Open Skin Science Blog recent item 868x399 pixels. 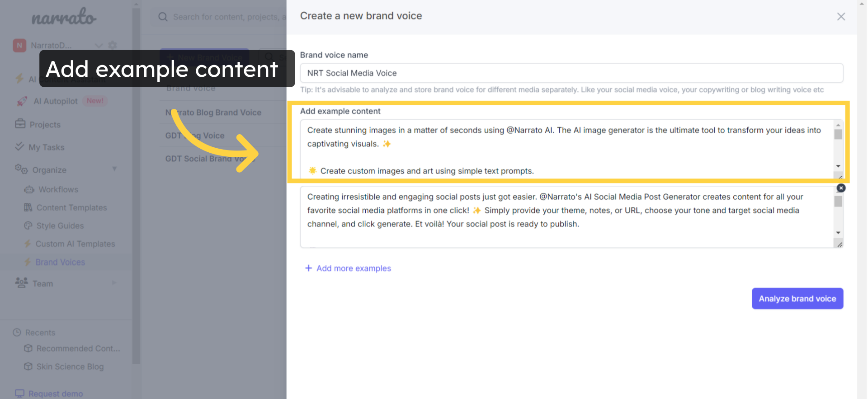(x=70, y=366)
